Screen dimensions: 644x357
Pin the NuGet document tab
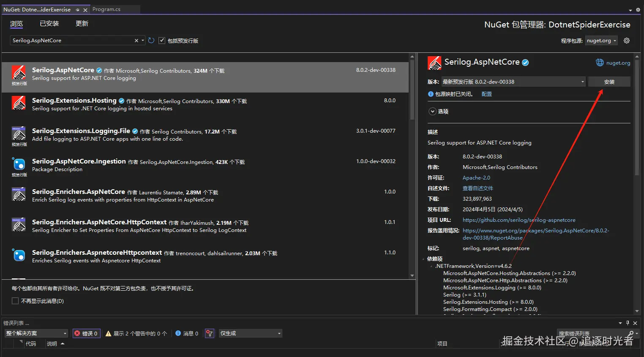click(77, 9)
